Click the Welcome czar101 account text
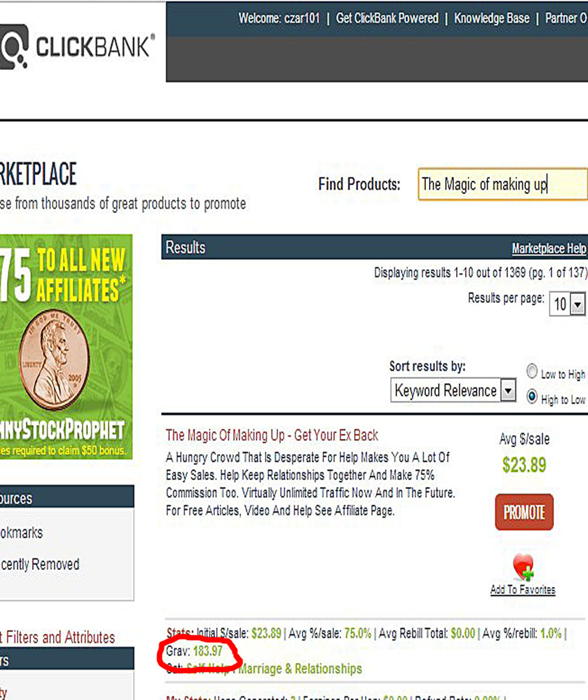 (279, 18)
